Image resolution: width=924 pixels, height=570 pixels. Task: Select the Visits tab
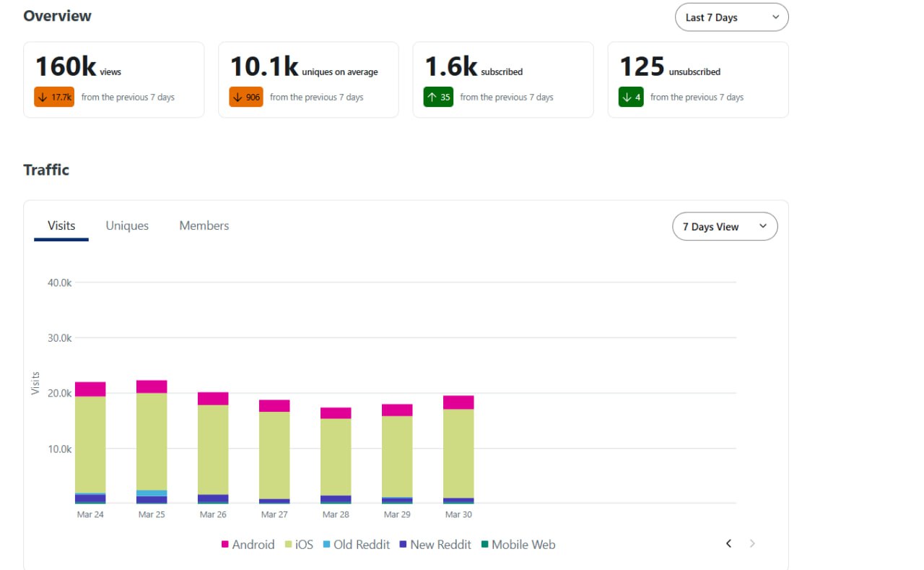coord(61,225)
